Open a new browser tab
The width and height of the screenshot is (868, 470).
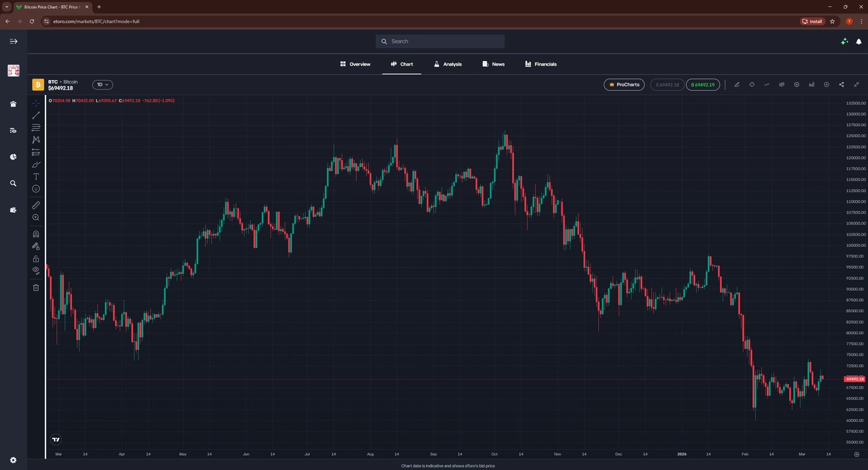tap(99, 7)
